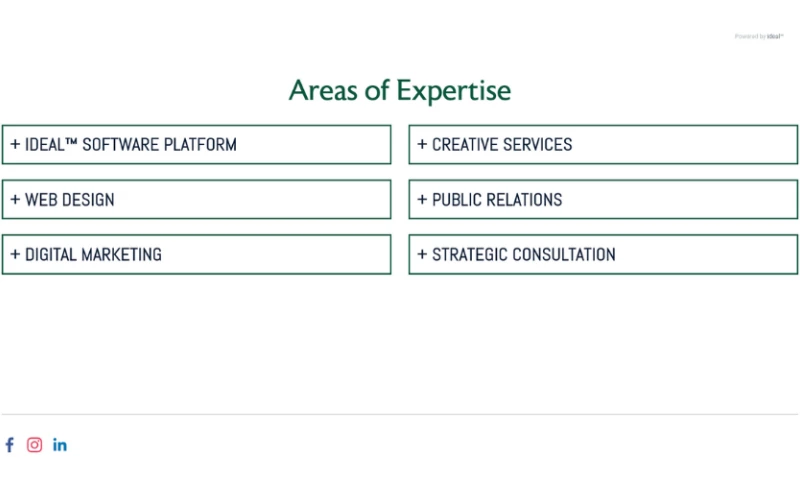Expand the Strategic Consultation accordion
The width and height of the screenshot is (800, 480).
tap(603, 255)
